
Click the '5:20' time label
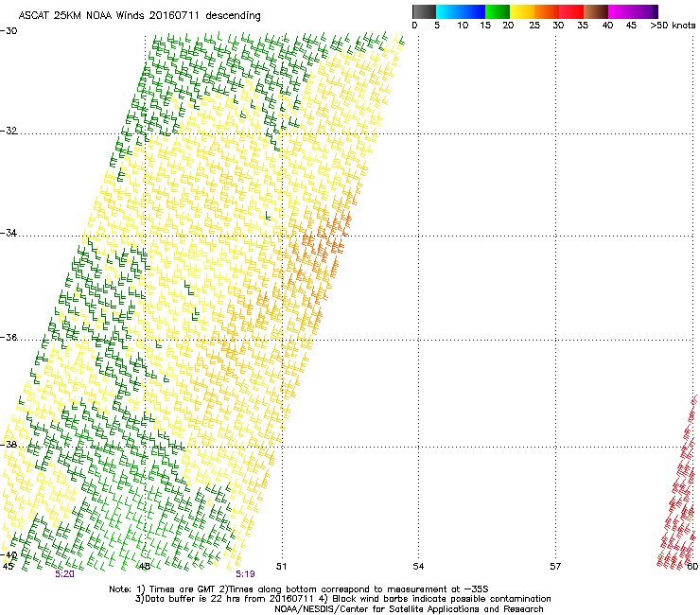[x=64, y=574]
